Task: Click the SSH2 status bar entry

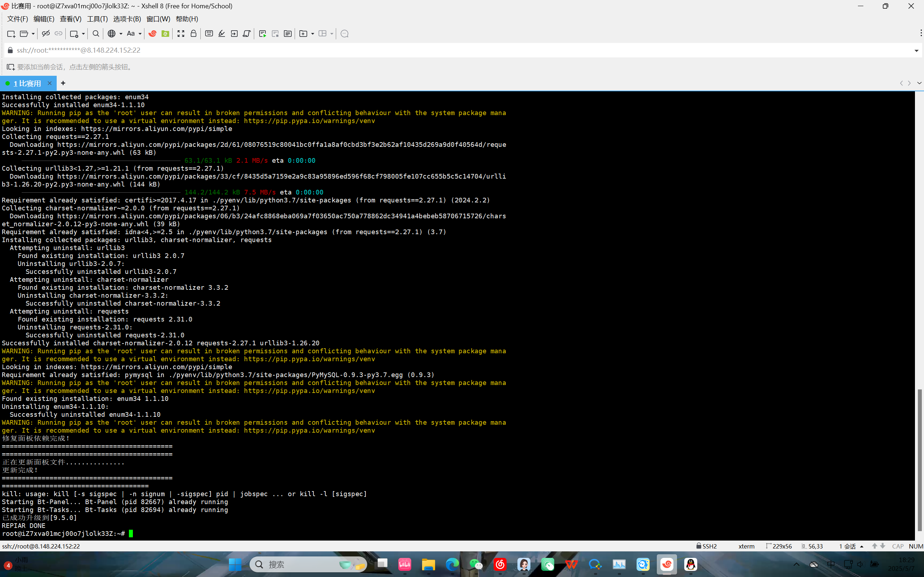Action: point(707,546)
